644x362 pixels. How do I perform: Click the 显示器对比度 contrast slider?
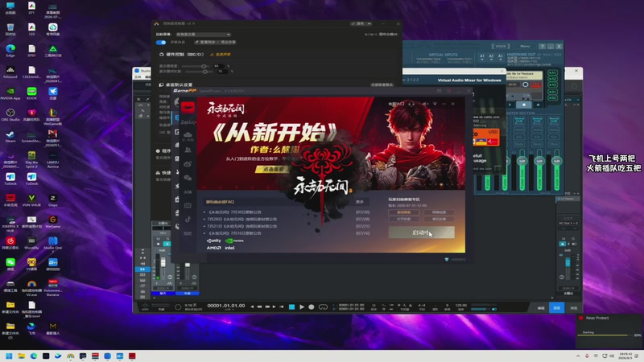point(199,72)
